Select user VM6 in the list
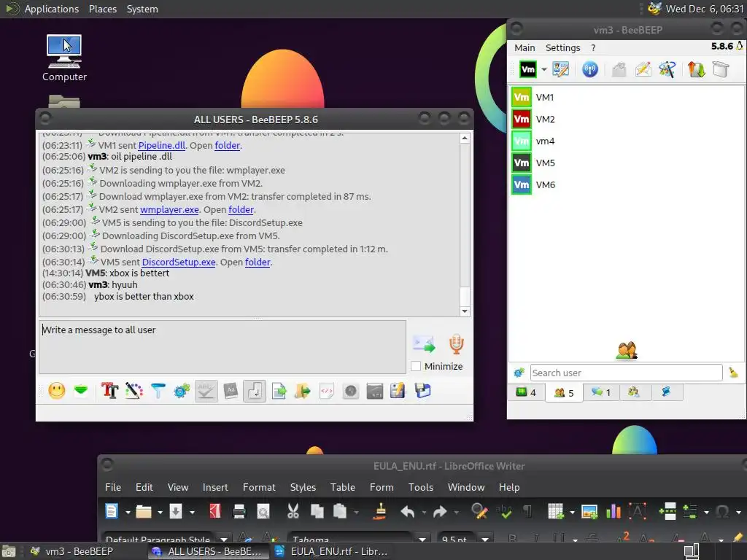 click(x=627, y=184)
